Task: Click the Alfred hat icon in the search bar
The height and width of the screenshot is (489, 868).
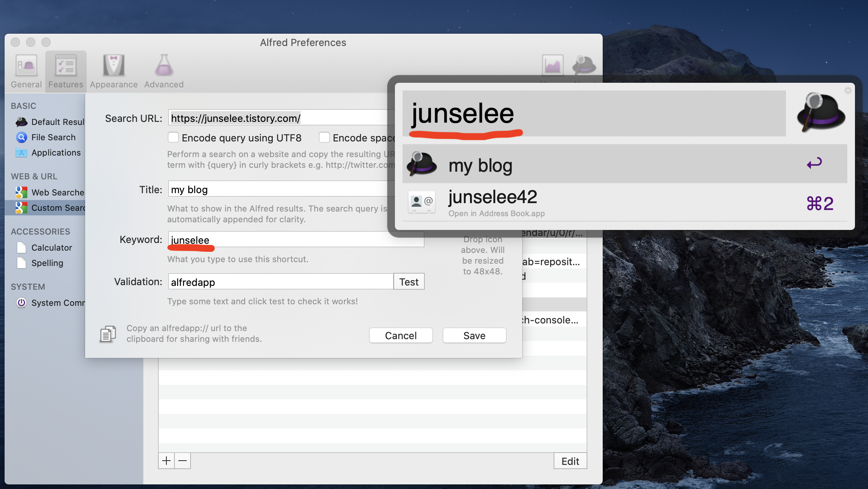Action: [820, 113]
